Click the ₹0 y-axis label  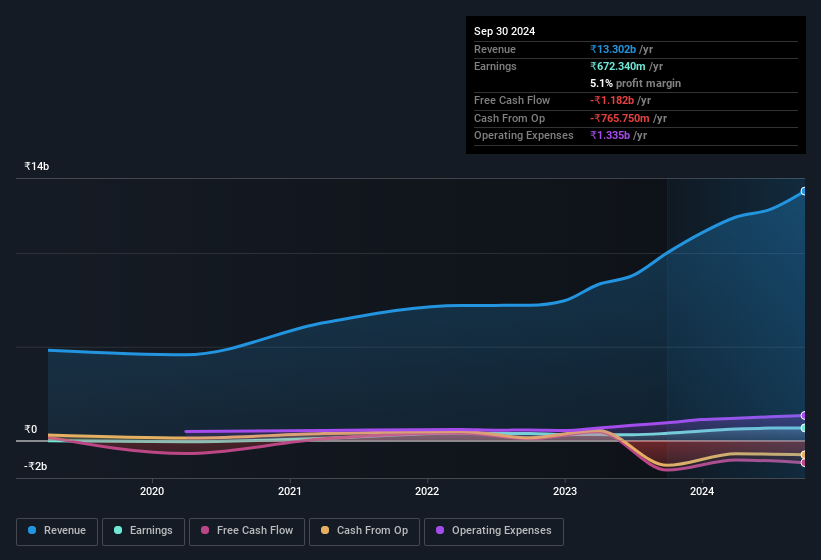[31, 430]
